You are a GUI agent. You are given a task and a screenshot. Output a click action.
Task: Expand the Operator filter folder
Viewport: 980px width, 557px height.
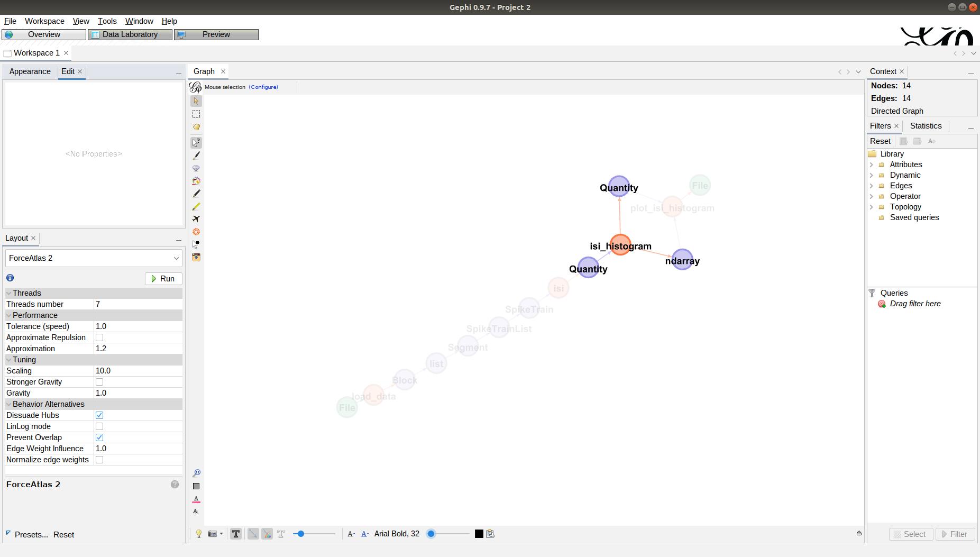coord(872,196)
